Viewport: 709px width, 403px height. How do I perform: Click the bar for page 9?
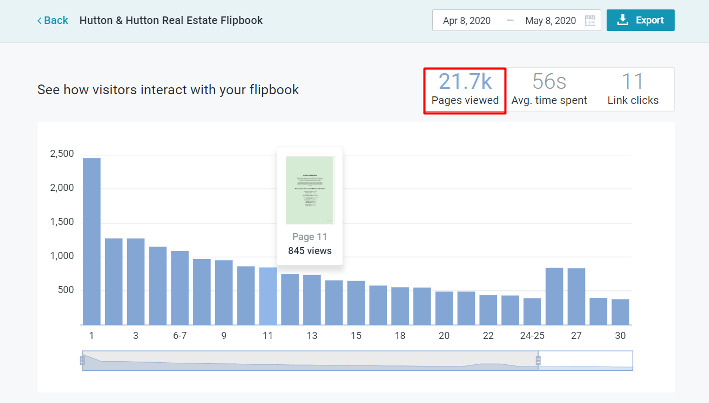coord(224,292)
